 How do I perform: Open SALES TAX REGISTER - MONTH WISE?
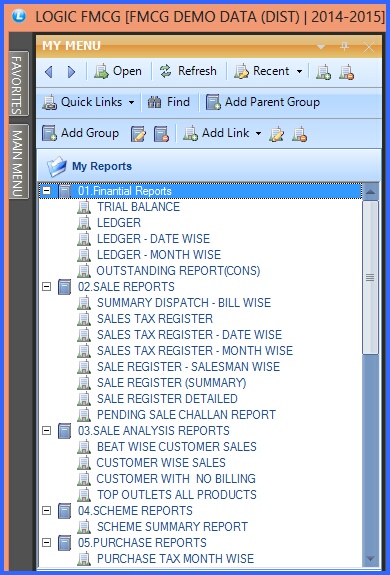point(195,351)
